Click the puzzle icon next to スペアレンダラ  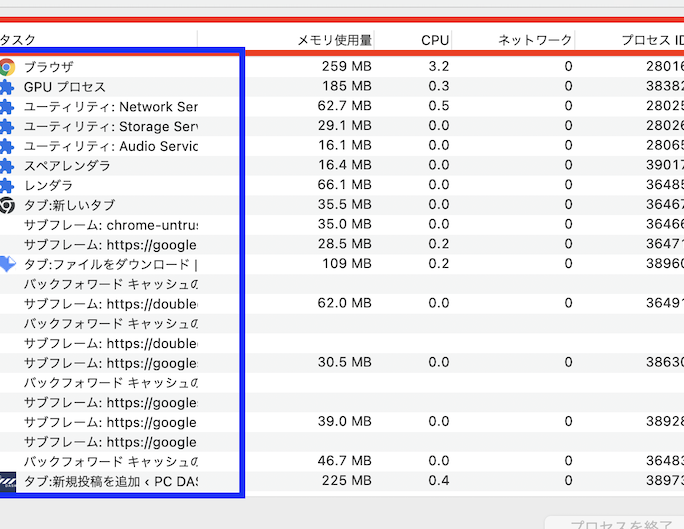click(x=6, y=165)
